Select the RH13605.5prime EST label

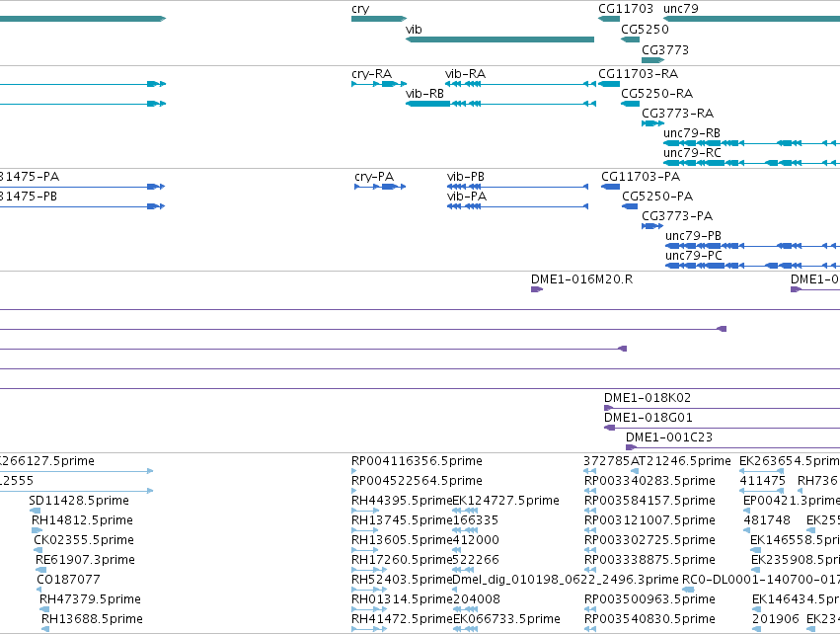pos(402,540)
